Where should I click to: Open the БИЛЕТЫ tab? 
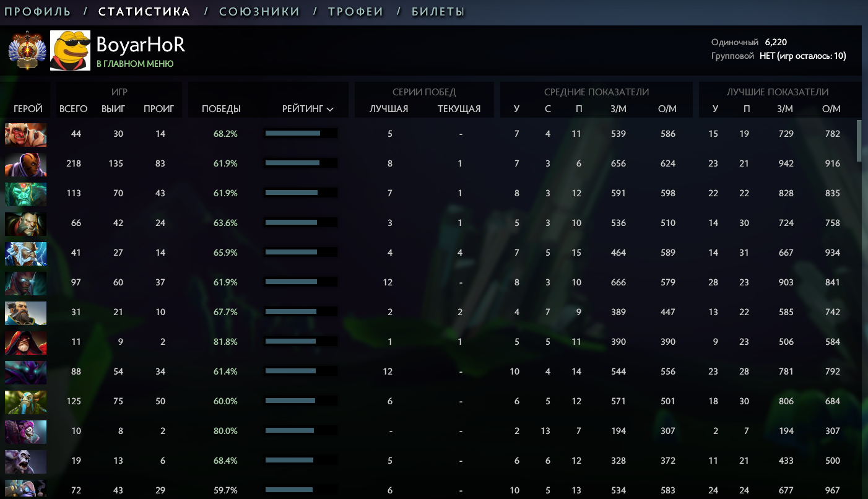(x=438, y=12)
